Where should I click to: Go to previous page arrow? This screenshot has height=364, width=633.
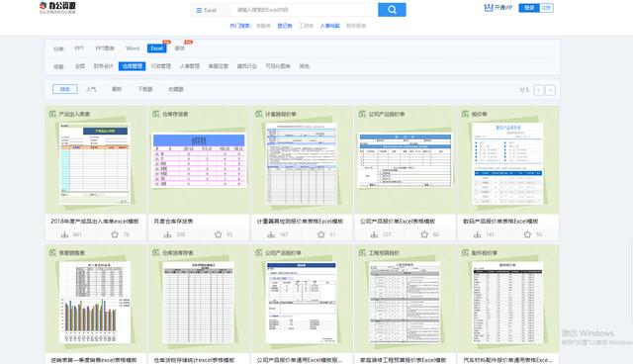(538, 90)
